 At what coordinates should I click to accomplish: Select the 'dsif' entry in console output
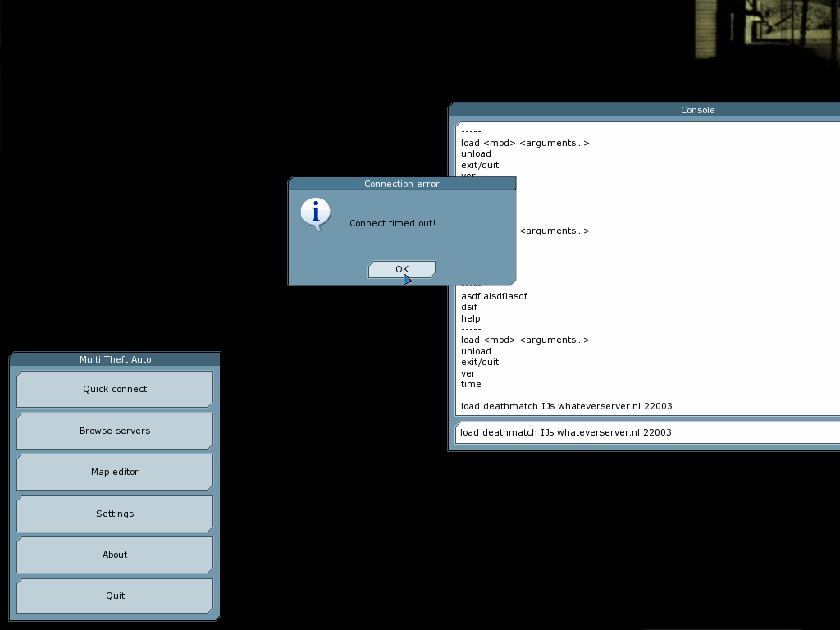coord(469,308)
